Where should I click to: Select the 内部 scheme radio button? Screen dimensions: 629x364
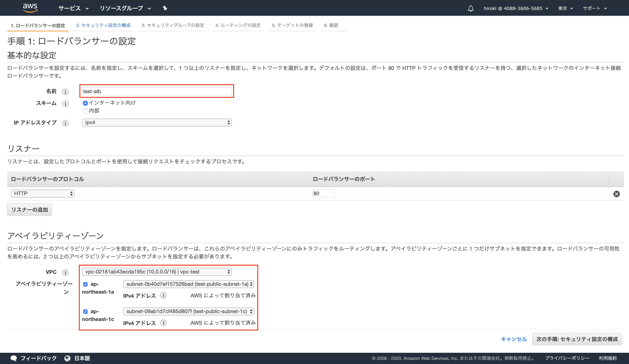click(x=85, y=111)
